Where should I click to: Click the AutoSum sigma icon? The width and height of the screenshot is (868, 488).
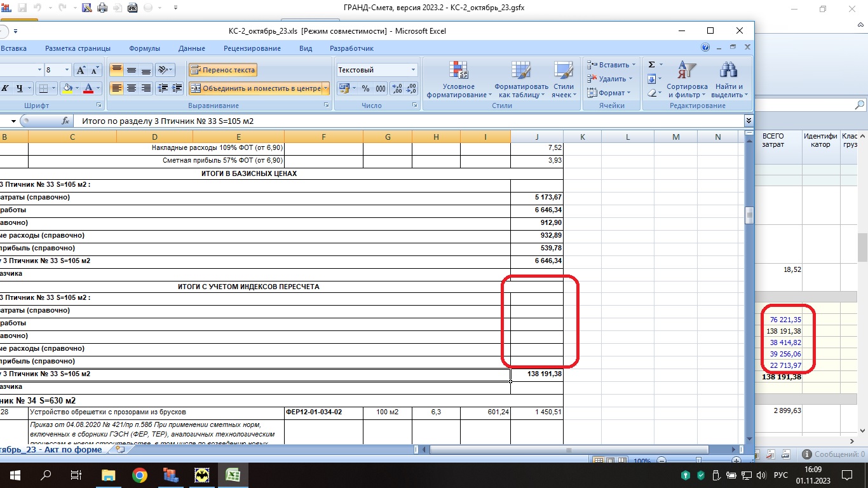click(651, 65)
